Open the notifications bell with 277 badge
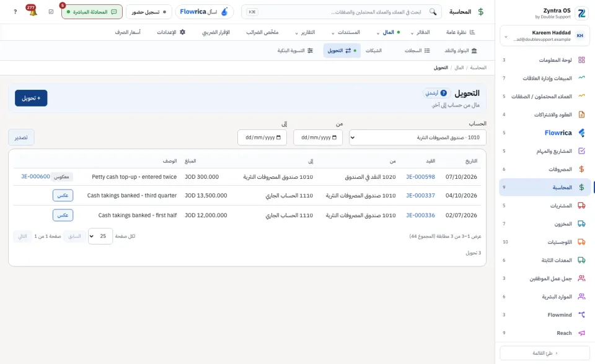The width and height of the screenshot is (595, 364). coord(33,11)
